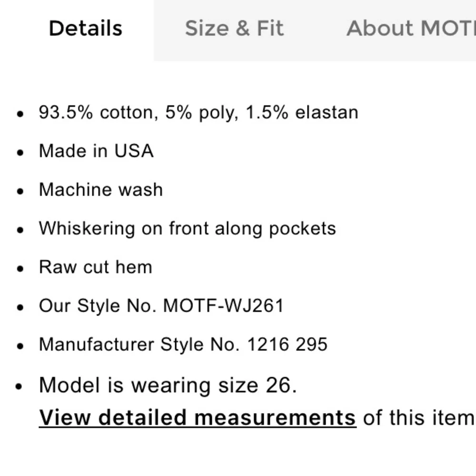Click the Whiskering on front along pockets text

(188, 228)
